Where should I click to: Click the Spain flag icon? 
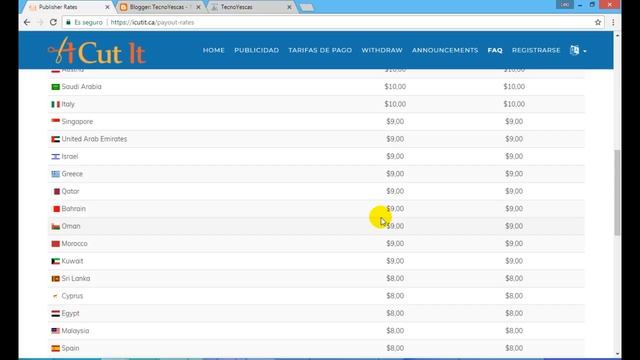click(x=56, y=348)
